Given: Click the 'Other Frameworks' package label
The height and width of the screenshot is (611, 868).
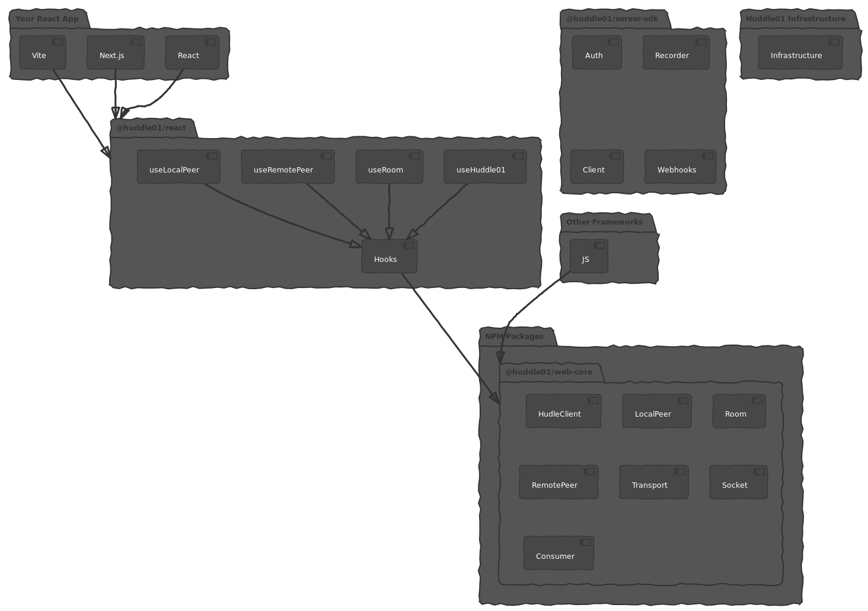Looking at the screenshot, I should (x=604, y=222).
